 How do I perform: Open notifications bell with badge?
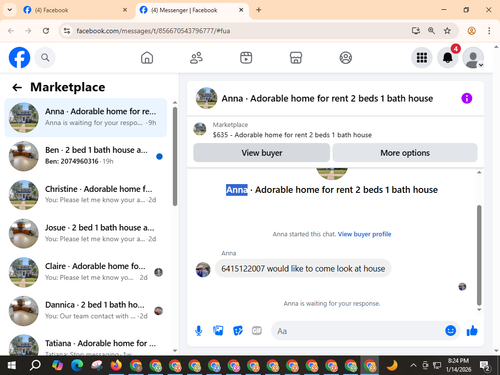click(448, 58)
